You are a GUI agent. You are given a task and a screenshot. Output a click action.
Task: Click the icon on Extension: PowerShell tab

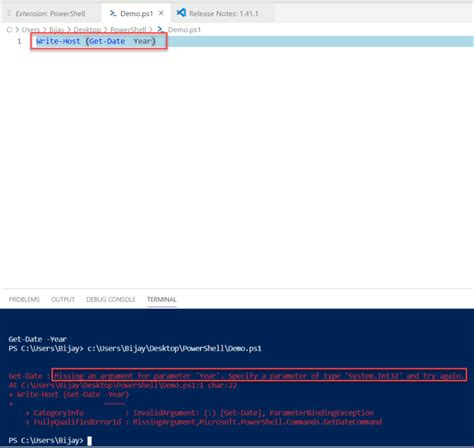(x=9, y=13)
